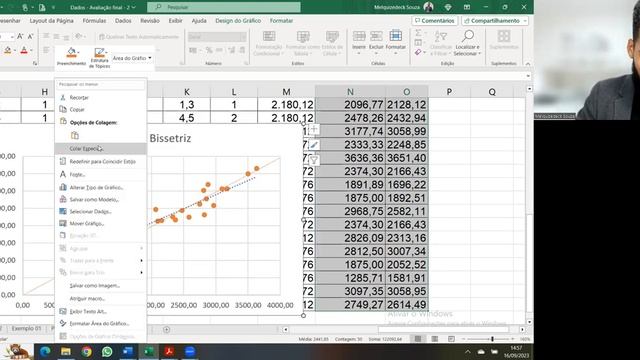Click the Excluir cells button
The image size is (640, 360).
pyautogui.click(x=376, y=42)
